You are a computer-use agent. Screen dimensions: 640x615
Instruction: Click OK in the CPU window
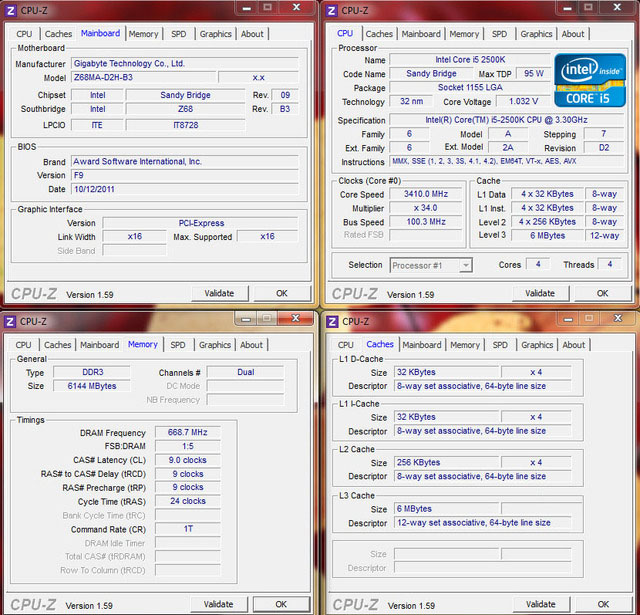[x=603, y=293]
